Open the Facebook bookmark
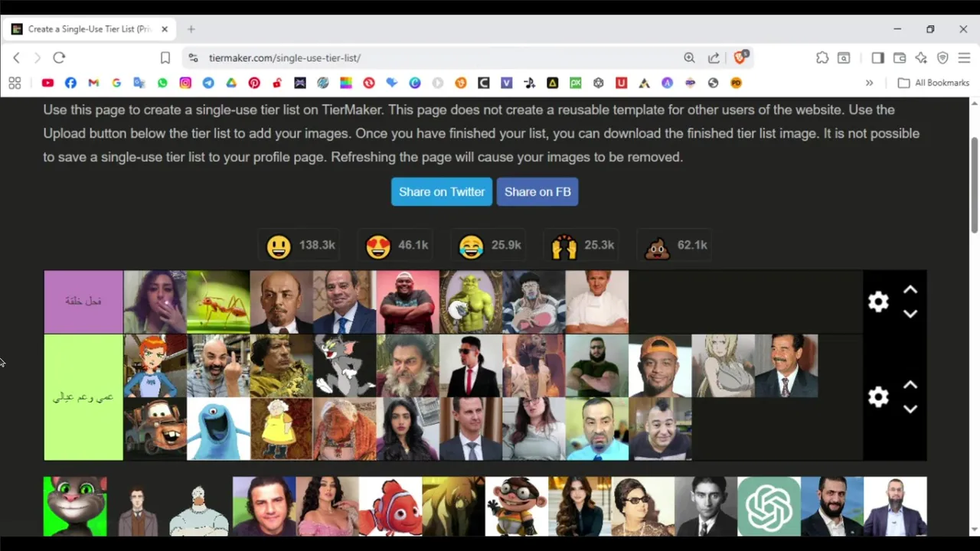The height and width of the screenshot is (551, 980). (x=70, y=83)
